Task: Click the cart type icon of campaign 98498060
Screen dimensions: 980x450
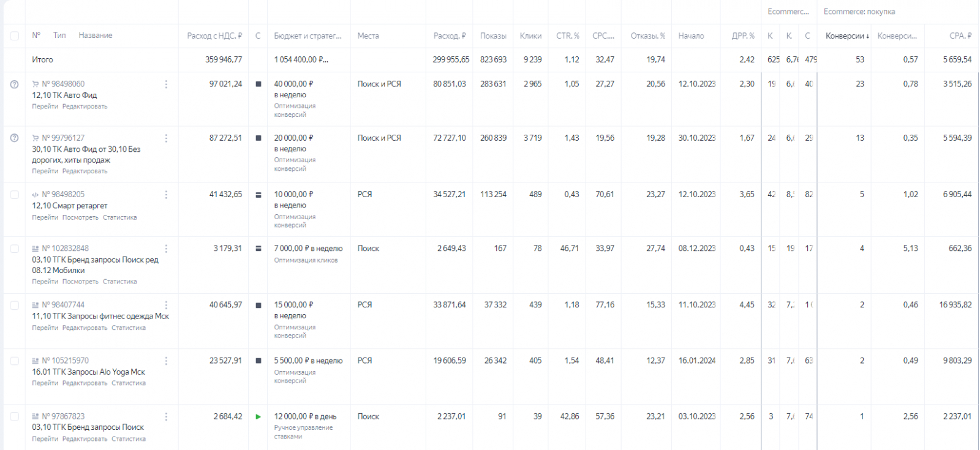Action: tap(36, 84)
